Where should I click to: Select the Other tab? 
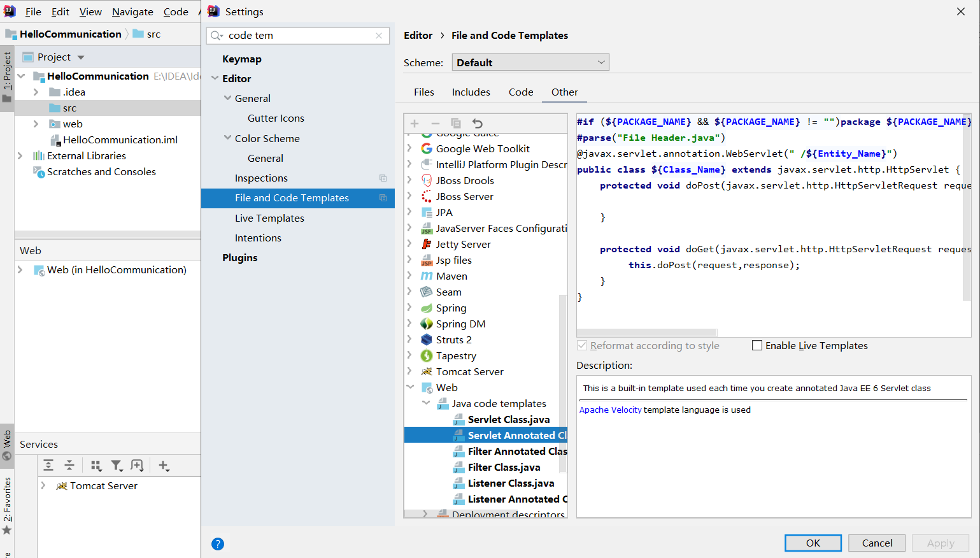565,92
